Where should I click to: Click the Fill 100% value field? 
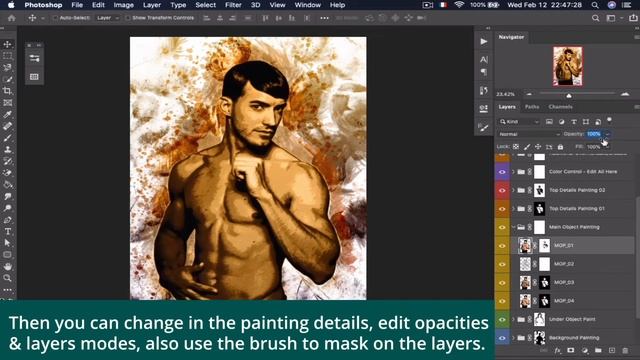coord(594,147)
